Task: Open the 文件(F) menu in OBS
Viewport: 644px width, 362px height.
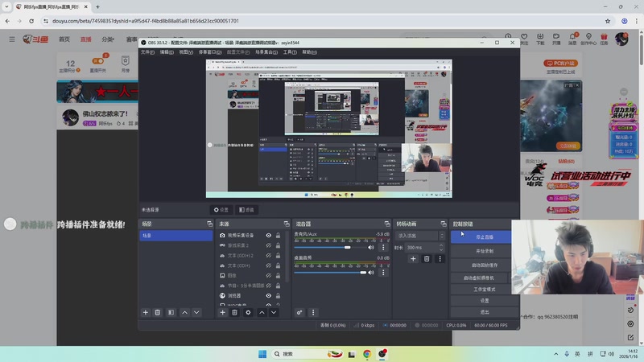Action: click(147, 51)
